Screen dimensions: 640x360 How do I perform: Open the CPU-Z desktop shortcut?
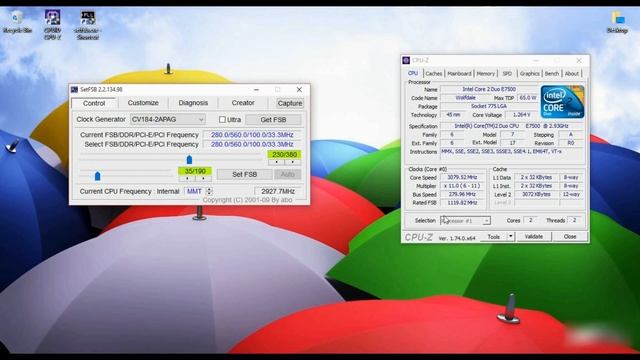(52, 24)
